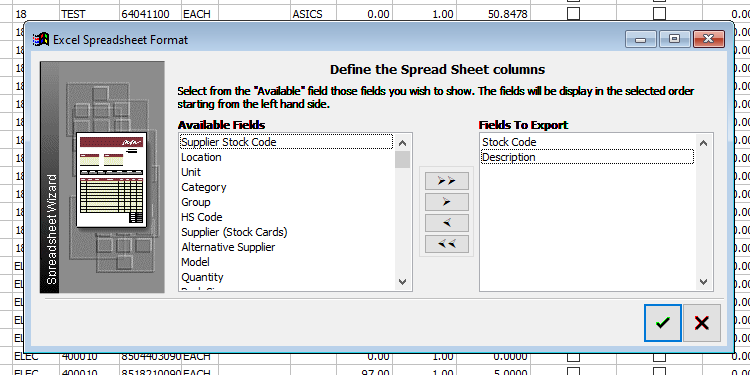Click the Spreadsheet Wizard illustration image
This screenshot has width=750, height=375.
102,176
